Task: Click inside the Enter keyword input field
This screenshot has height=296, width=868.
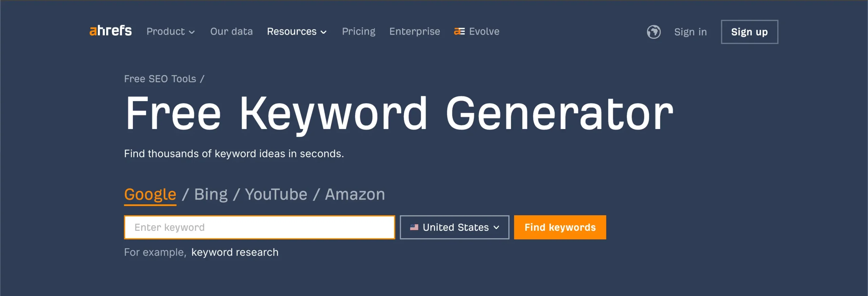Action: (x=260, y=227)
